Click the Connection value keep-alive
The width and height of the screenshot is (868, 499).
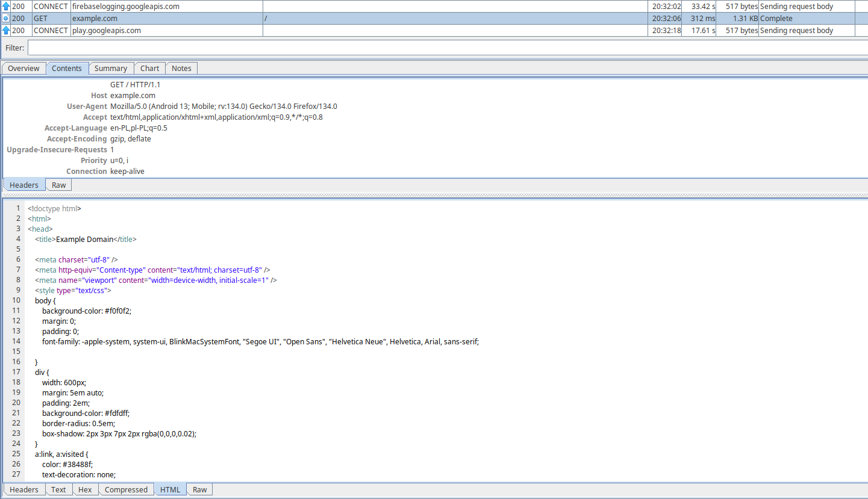pos(127,172)
